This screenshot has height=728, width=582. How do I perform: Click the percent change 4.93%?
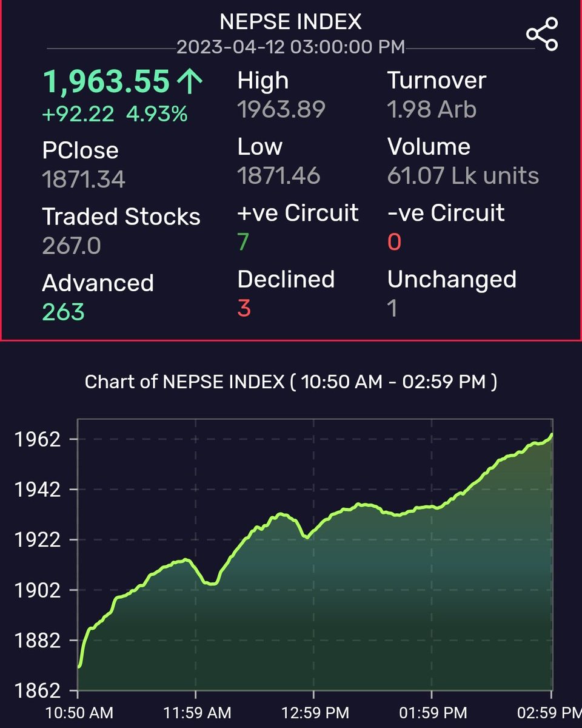pyautogui.click(x=157, y=114)
